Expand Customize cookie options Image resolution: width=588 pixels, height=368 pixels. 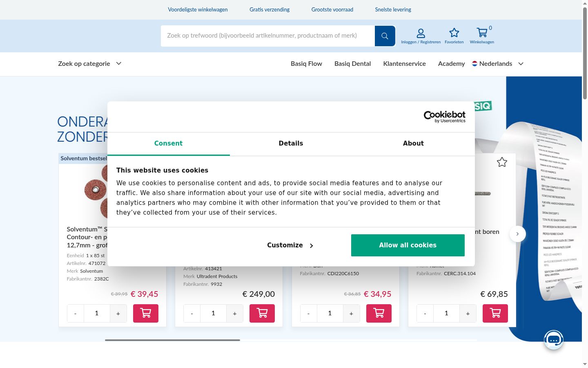(x=290, y=245)
